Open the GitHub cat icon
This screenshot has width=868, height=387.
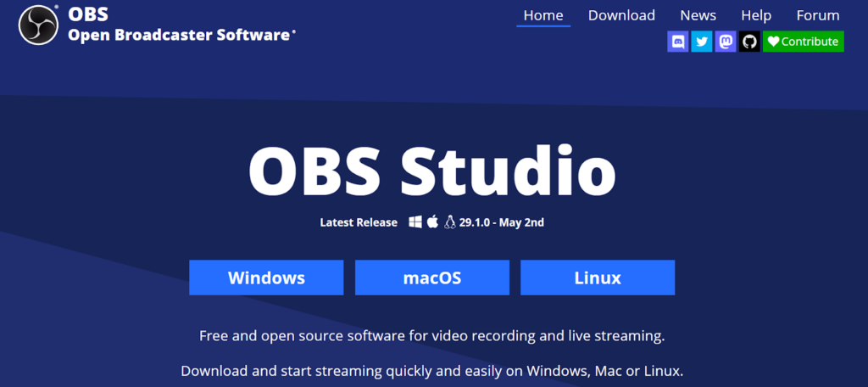click(x=749, y=42)
